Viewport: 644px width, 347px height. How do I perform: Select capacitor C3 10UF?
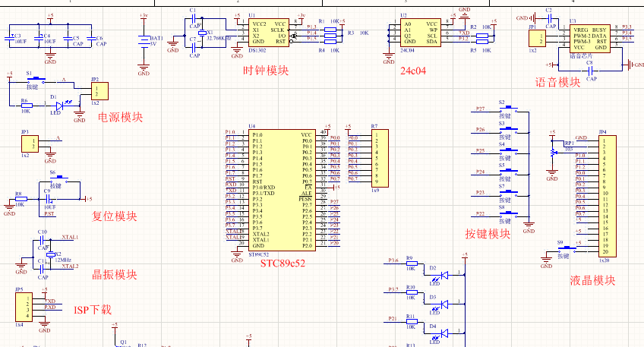click(x=9, y=39)
